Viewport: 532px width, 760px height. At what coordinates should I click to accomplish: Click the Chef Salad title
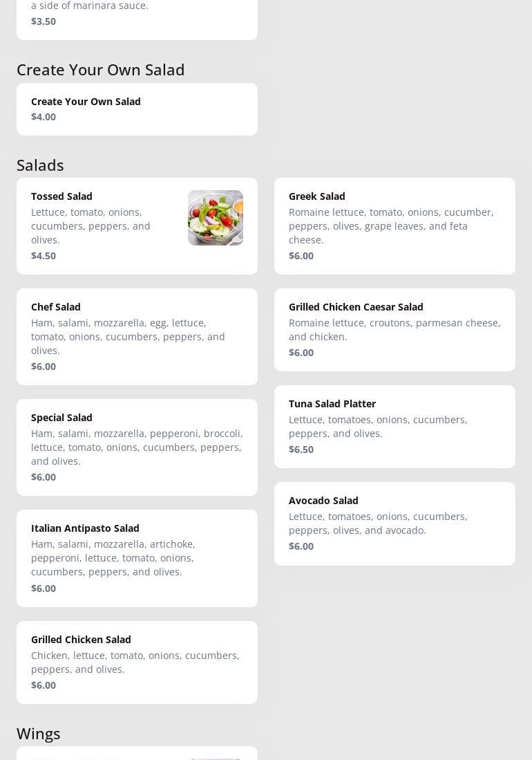56,307
